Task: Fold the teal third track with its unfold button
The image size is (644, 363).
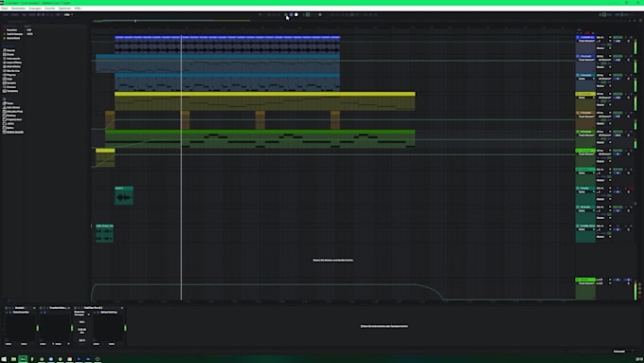Action: (x=578, y=75)
